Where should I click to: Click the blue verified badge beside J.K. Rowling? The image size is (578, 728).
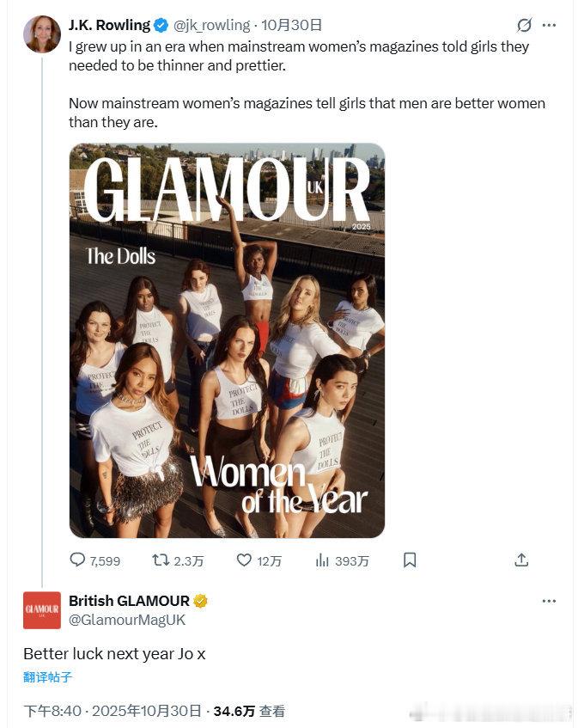point(161,25)
